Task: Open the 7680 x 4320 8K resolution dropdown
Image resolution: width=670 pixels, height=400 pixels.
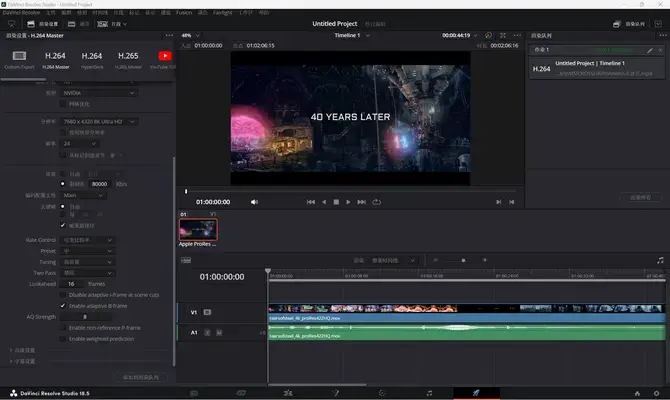Action: coord(99,122)
